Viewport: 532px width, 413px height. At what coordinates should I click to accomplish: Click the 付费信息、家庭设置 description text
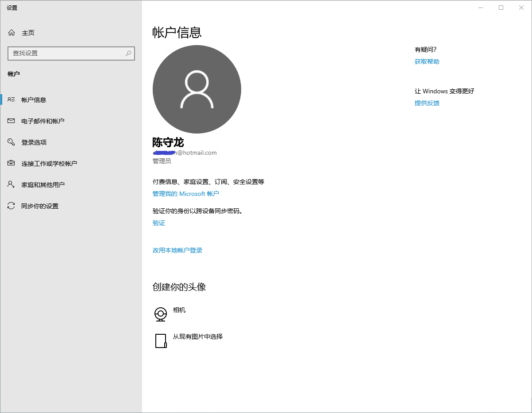point(208,182)
